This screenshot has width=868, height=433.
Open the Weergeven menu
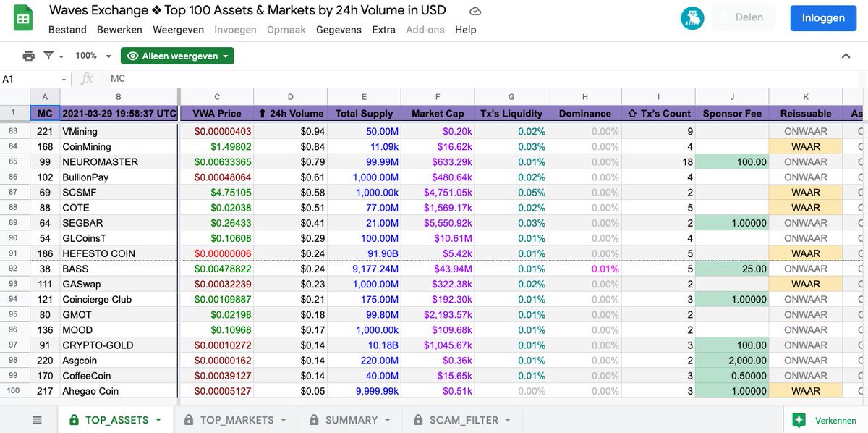178,30
